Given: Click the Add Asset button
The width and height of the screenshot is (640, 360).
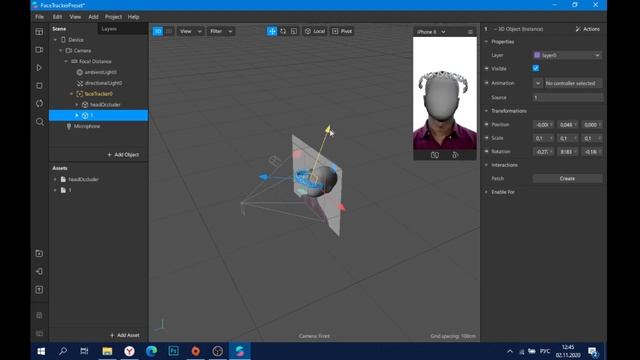Looking at the screenshot, I should coord(124,335).
